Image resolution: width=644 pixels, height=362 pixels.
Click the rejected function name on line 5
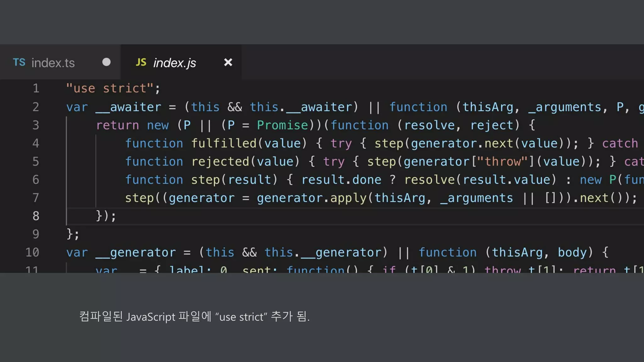click(220, 162)
